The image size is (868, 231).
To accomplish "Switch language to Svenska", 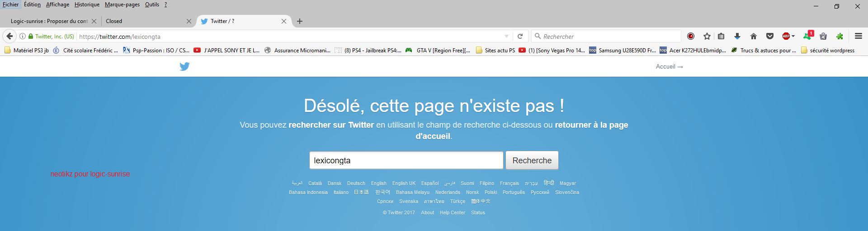I will (409, 201).
